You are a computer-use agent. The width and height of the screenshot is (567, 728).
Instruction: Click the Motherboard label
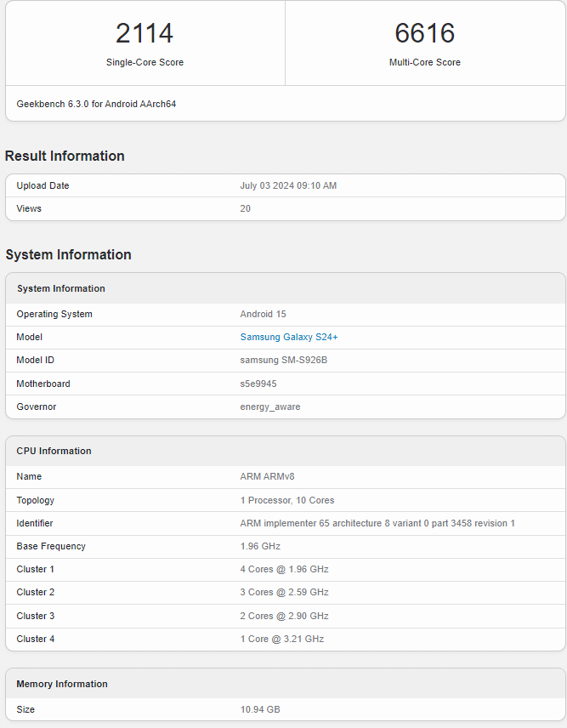[43, 384]
